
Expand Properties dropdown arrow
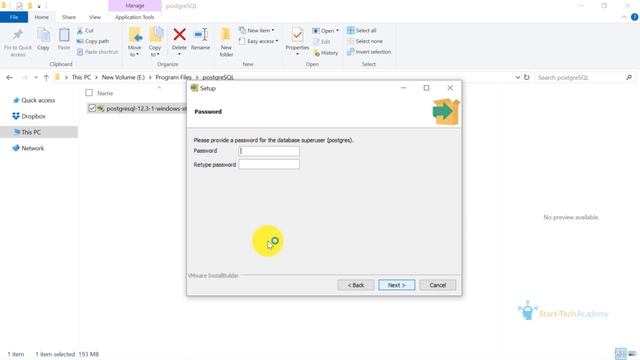[x=297, y=54]
